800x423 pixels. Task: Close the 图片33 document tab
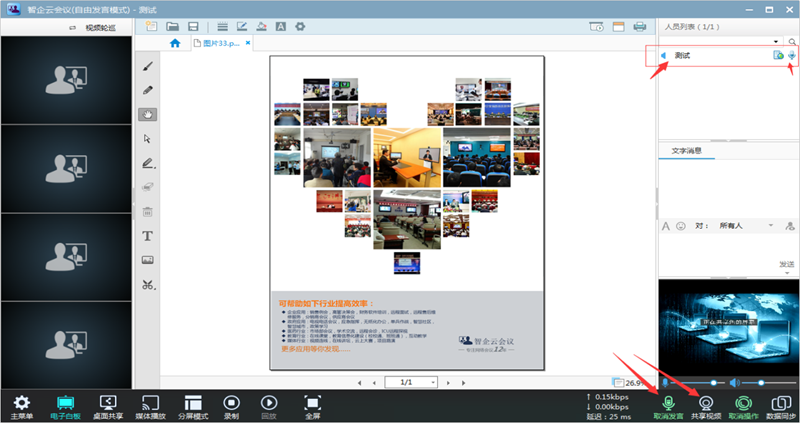[x=248, y=43]
